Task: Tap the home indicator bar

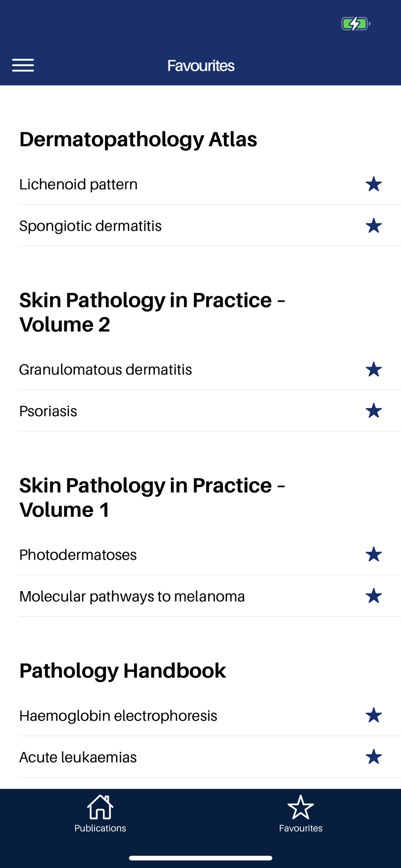Action: pos(200,858)
